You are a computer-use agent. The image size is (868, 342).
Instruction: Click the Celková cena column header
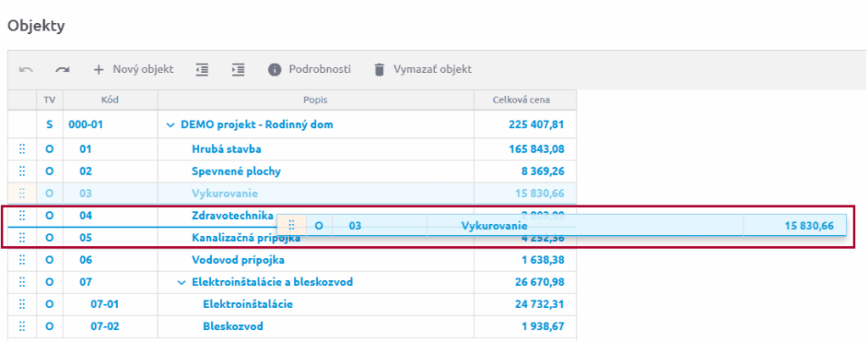525,100
